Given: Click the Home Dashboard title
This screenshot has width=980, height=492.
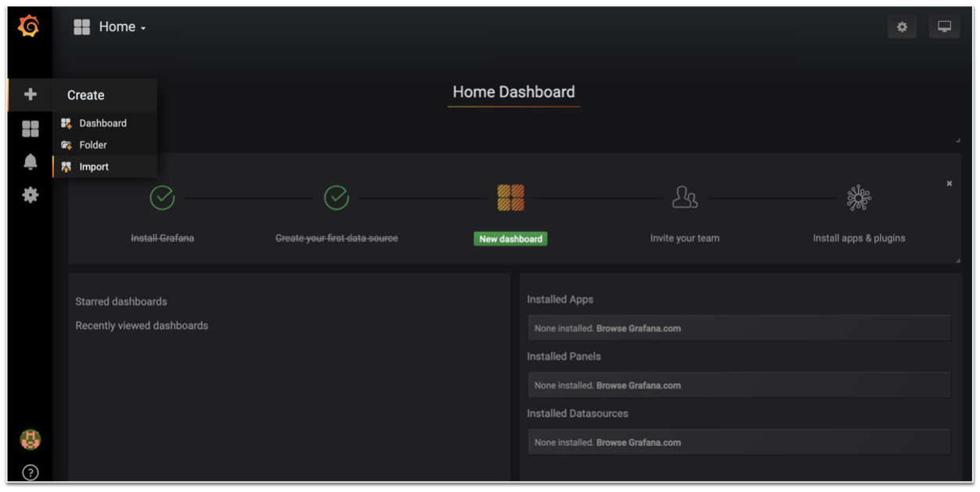Looking at the screenshot, I should coord(513,92).
